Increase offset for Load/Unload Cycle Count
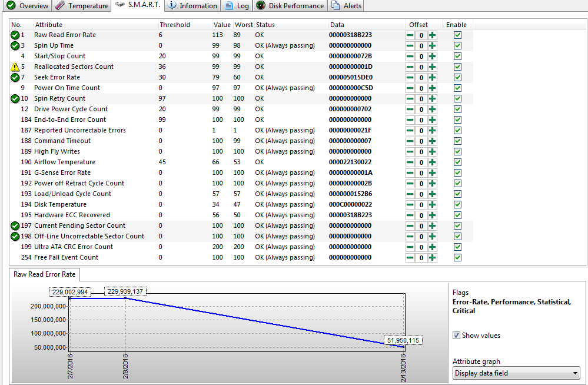Viewport: 588px width, 385px height. point(433,194)
